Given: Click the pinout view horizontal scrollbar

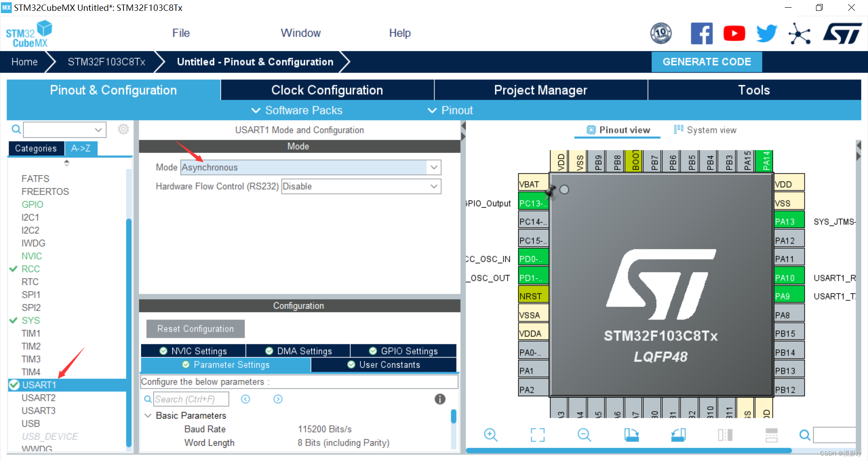Looking at the screenshot, I should pyautogui.click(x=629, y=451).
